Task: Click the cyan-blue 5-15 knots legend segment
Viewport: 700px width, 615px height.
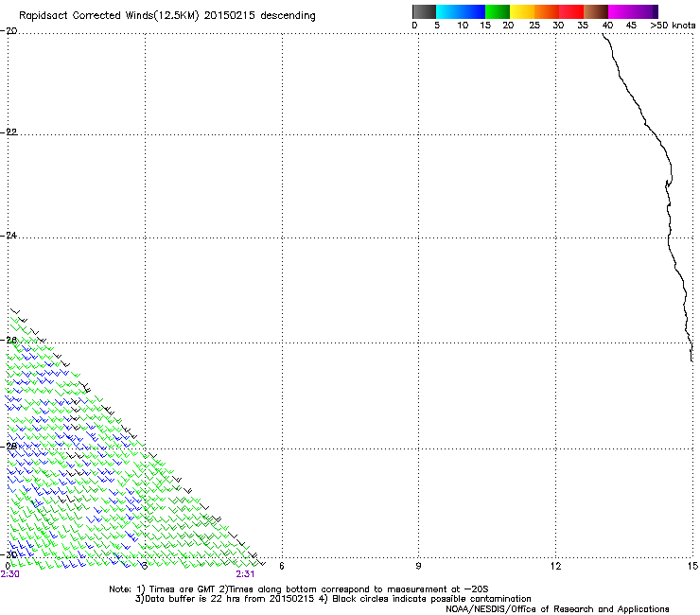Action: click(x=461, y=11)
